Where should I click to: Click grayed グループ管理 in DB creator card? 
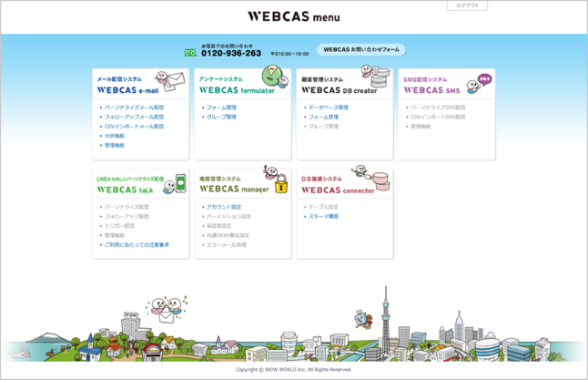(323, 126)
